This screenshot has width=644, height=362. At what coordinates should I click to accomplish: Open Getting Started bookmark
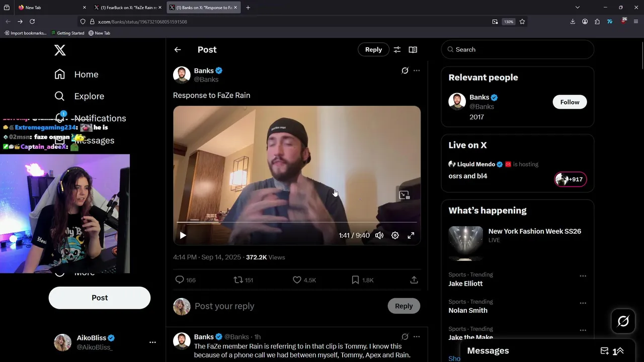[67, 33]
